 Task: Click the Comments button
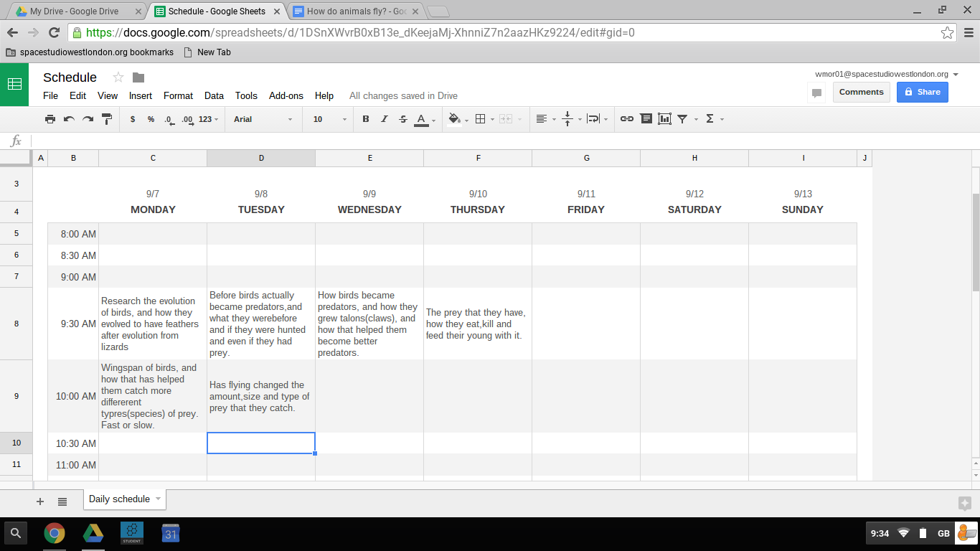[862, 92]
